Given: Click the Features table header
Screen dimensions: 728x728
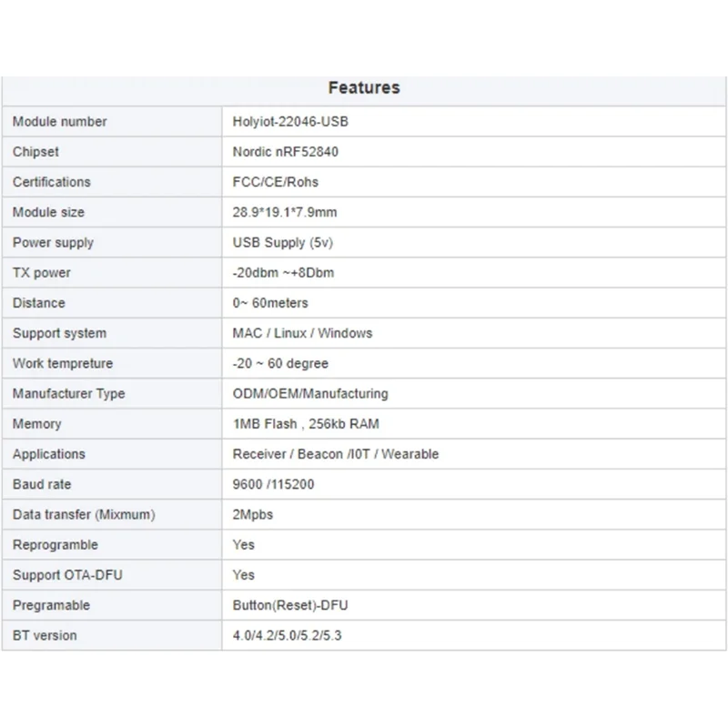Looking at the screenshot, I should 364,88.
